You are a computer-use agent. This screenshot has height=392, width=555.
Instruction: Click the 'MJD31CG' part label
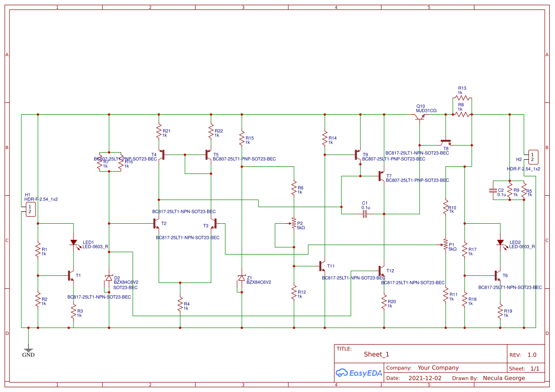(426, 110)
